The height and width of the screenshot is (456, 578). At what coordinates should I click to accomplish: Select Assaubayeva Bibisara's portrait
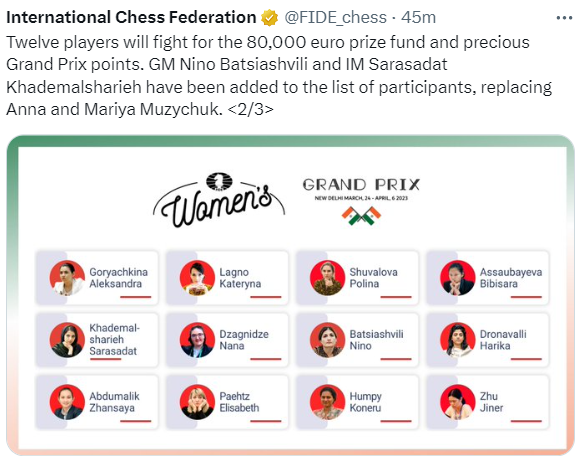click(x=457, y=278)
